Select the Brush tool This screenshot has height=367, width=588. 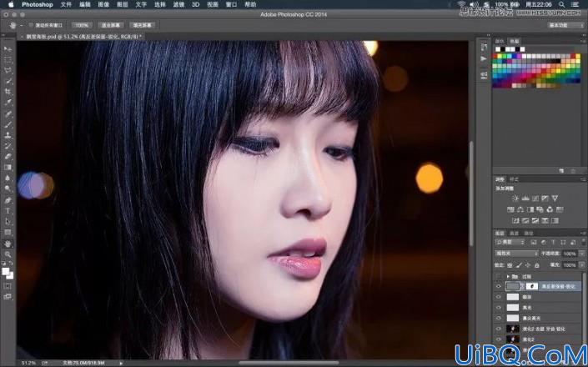point(8,124)
